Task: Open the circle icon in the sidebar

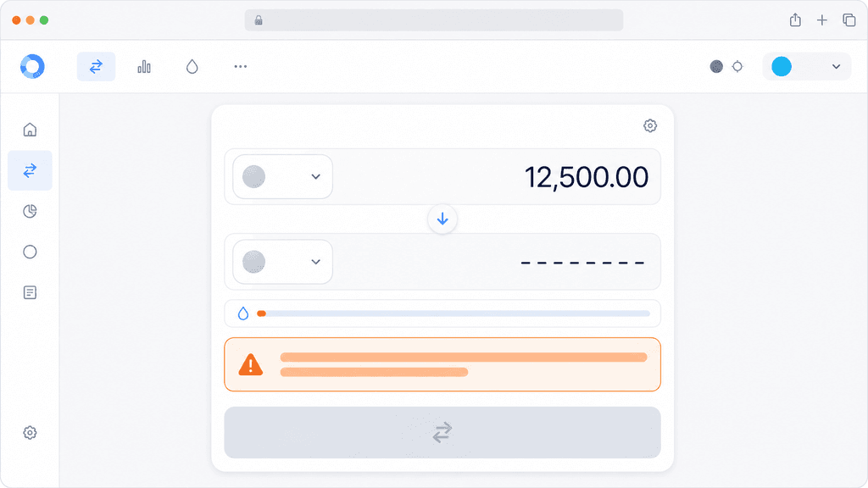Action: coord(30,252)
